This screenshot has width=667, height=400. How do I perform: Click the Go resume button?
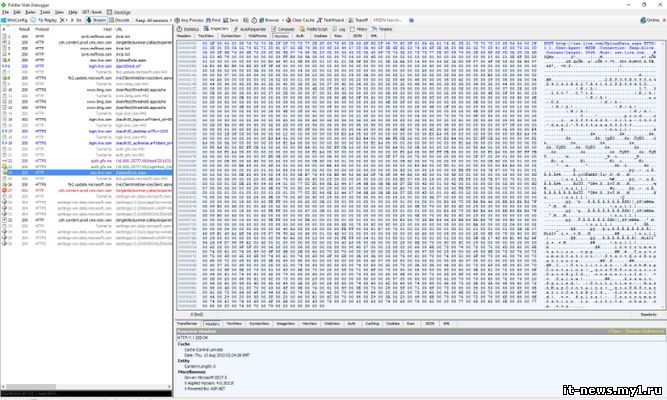coord(76,20)
